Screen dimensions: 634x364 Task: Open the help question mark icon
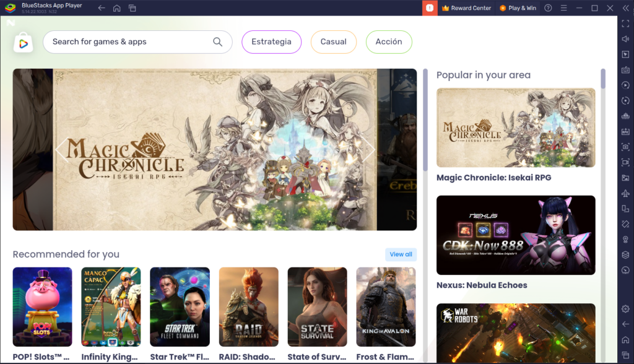(548, 7)
